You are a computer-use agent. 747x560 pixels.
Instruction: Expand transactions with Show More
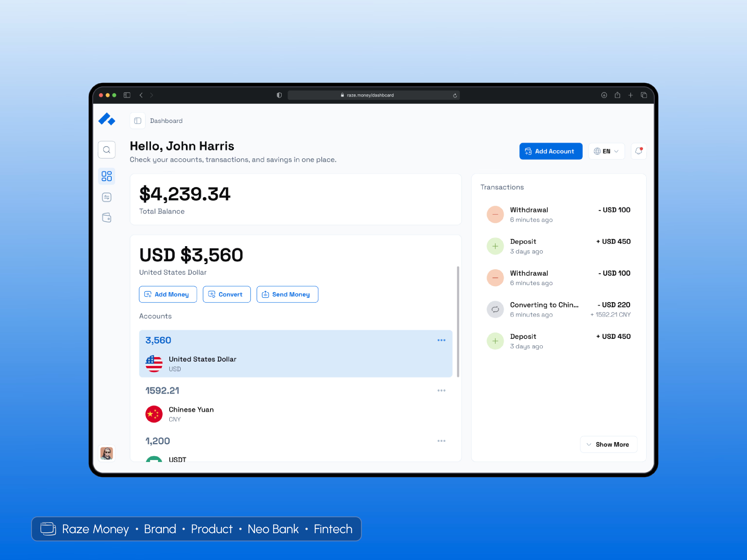point(608,444)
